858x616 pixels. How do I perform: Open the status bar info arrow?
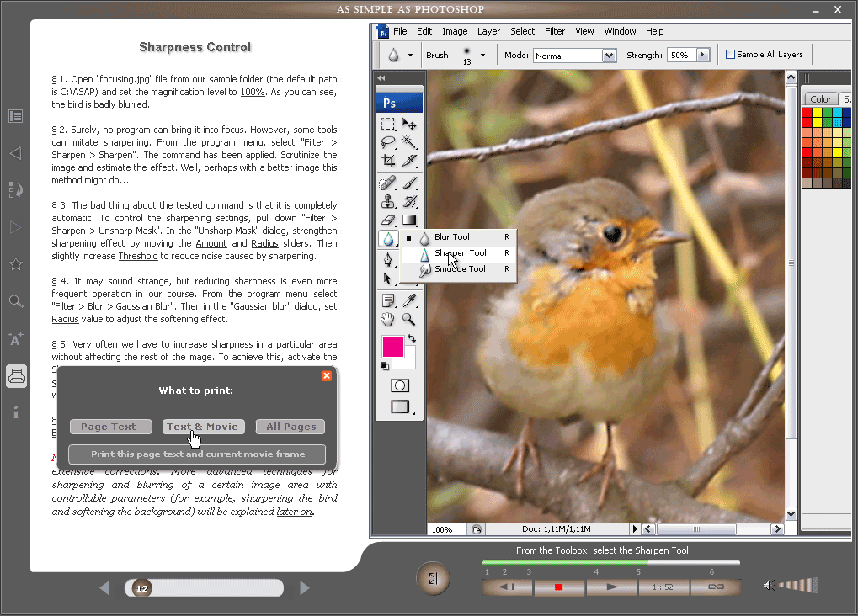coord(635,529)
